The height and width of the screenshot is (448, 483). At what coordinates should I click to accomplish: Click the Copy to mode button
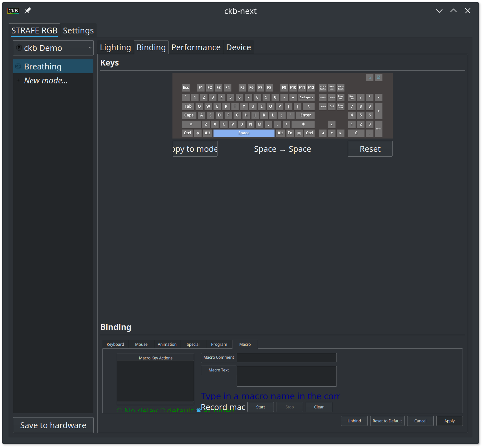(195, 149)
